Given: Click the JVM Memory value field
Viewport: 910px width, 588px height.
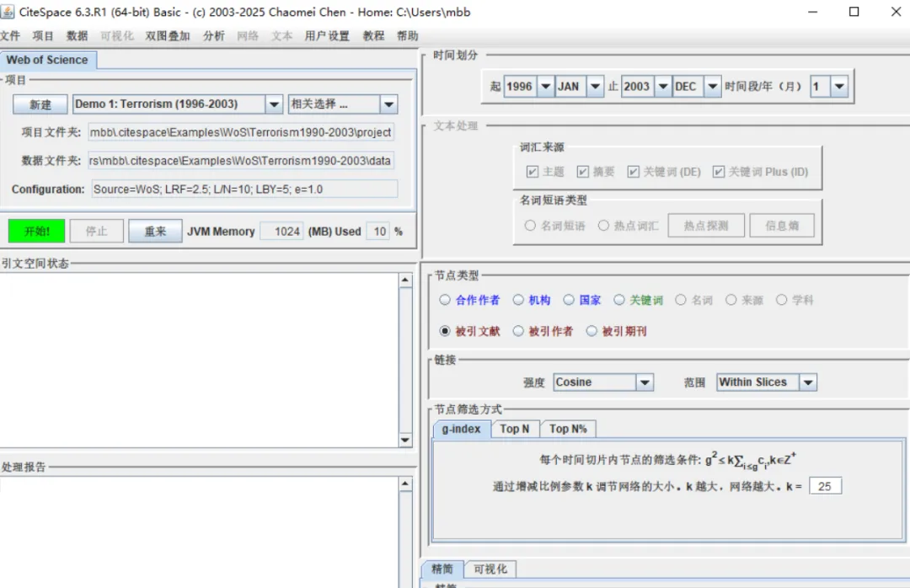Looking at the screenshot, I should pos(281,232).
